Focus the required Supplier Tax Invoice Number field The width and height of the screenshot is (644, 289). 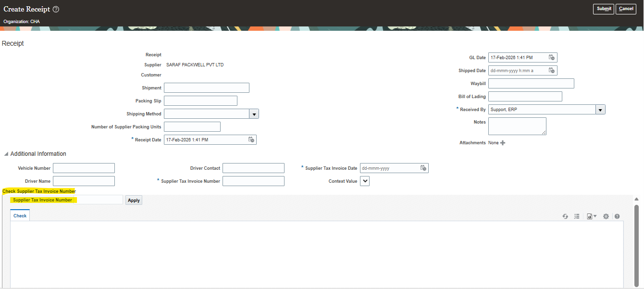(x=253, y=181)
